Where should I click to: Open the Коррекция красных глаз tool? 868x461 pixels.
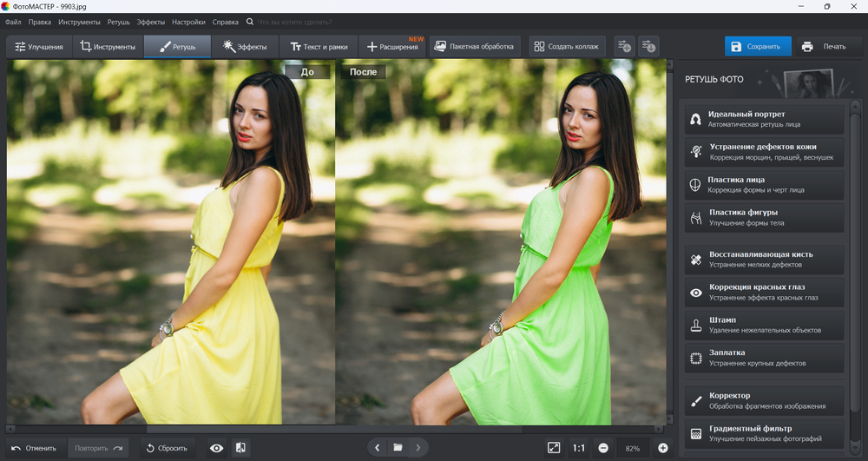click(x=764, y=293)
